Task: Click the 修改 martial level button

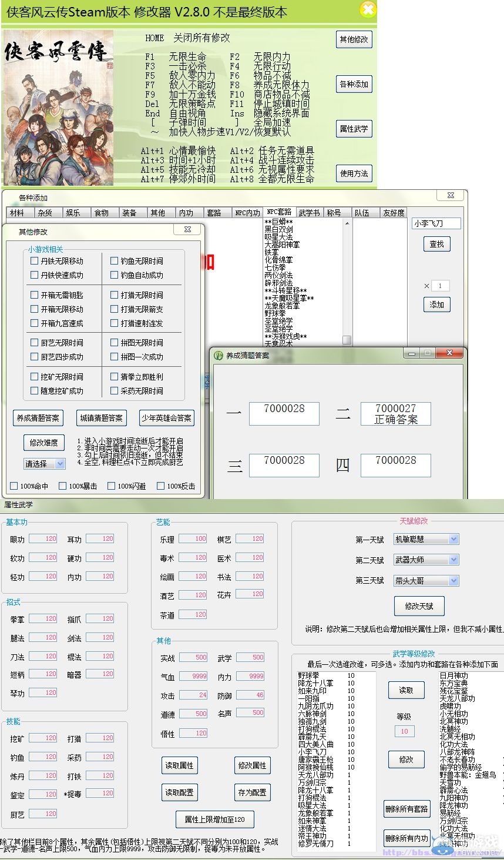Action: click(406, 759)
